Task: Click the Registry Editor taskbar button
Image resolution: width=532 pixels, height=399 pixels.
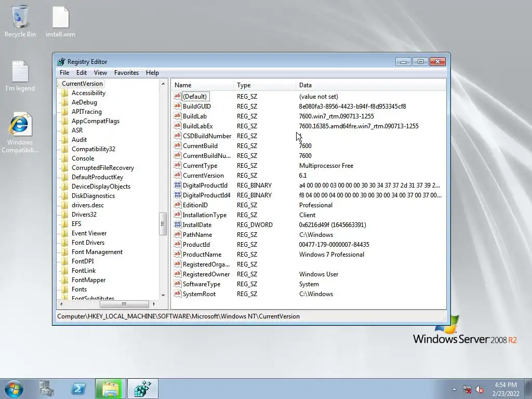Action: [143, 389]
